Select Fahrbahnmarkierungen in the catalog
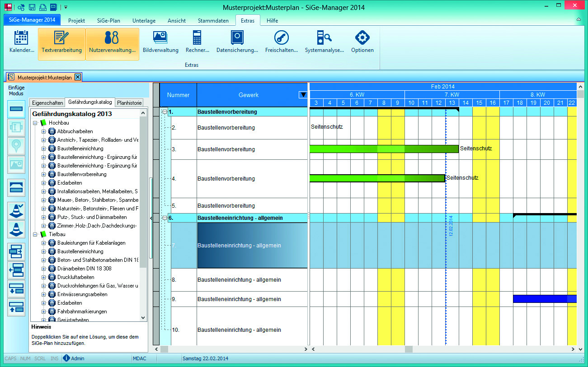Image resolution: width=588 pixels, height=367 pixels. point(82,311)
